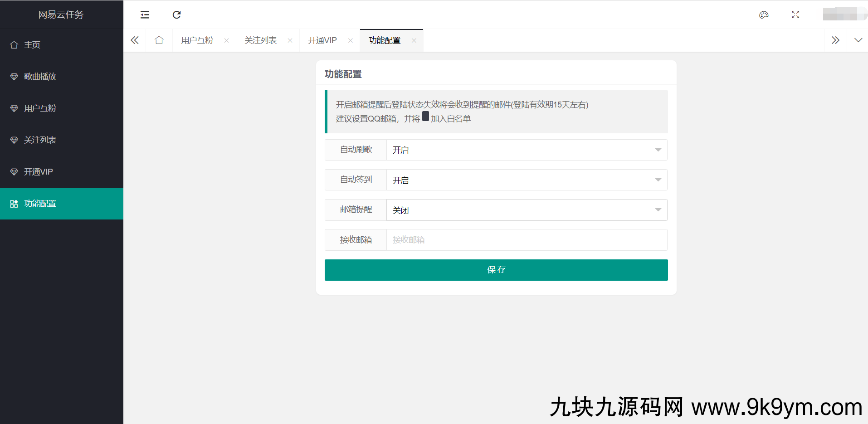Switch to the 开通VIP tab
The height and width of the screenshot is (424, 868).
pos(322,40)
